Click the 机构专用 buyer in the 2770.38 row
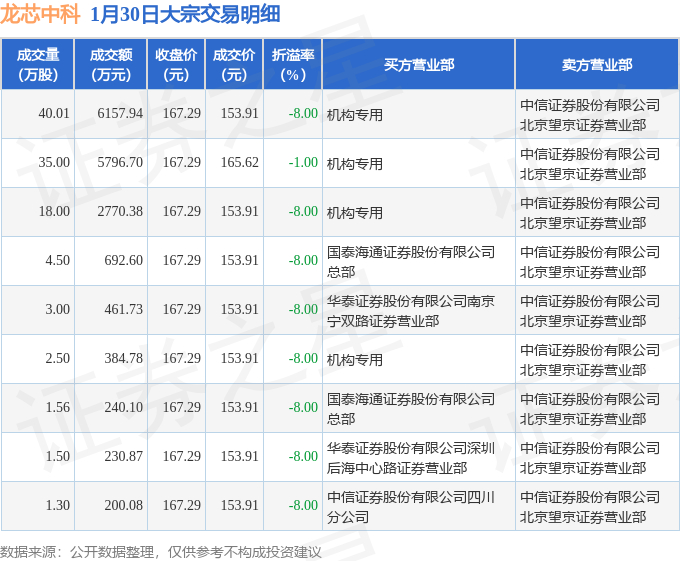Viewport: 680px width, 561px height. pos(354,213)
